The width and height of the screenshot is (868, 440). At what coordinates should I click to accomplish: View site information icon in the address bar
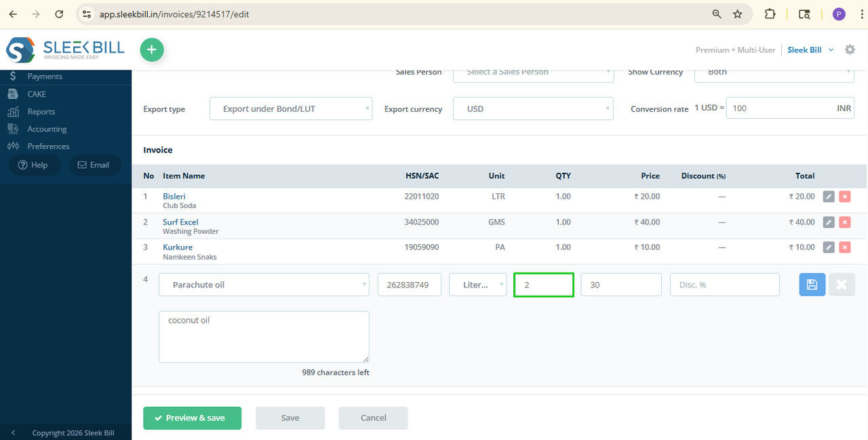pyautogui.click(x=85, y=14)
